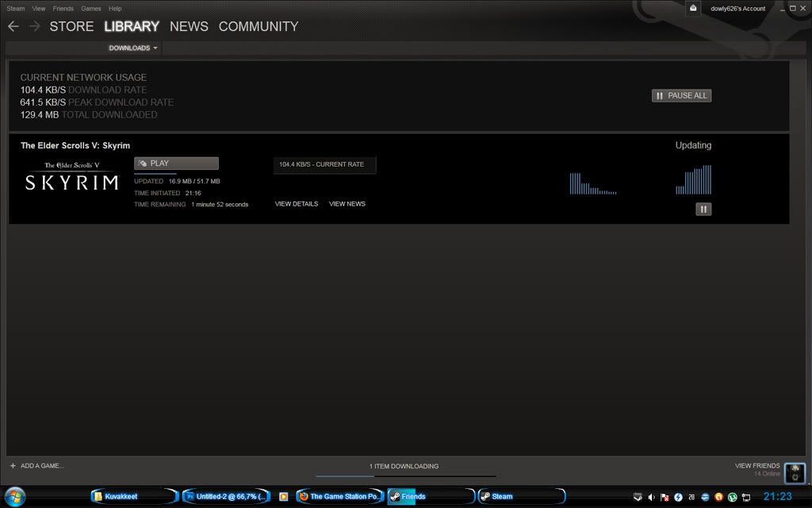The height and width of the screenshot is (508, 812).
Task: Switch to Firefox The Game Station taskbar window
Action: pos(339,497)
